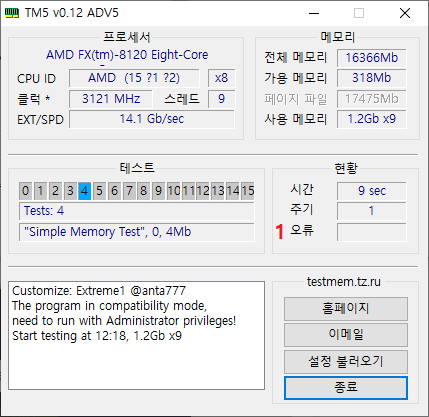Click the used memory value 1.2Gb x9
Viewport: 429px width, 417px height.
[x=372, y=119]
